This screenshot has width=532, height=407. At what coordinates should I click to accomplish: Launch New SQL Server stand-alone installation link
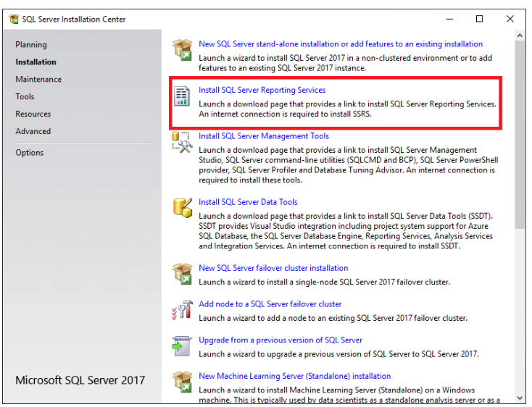[341, 44]
